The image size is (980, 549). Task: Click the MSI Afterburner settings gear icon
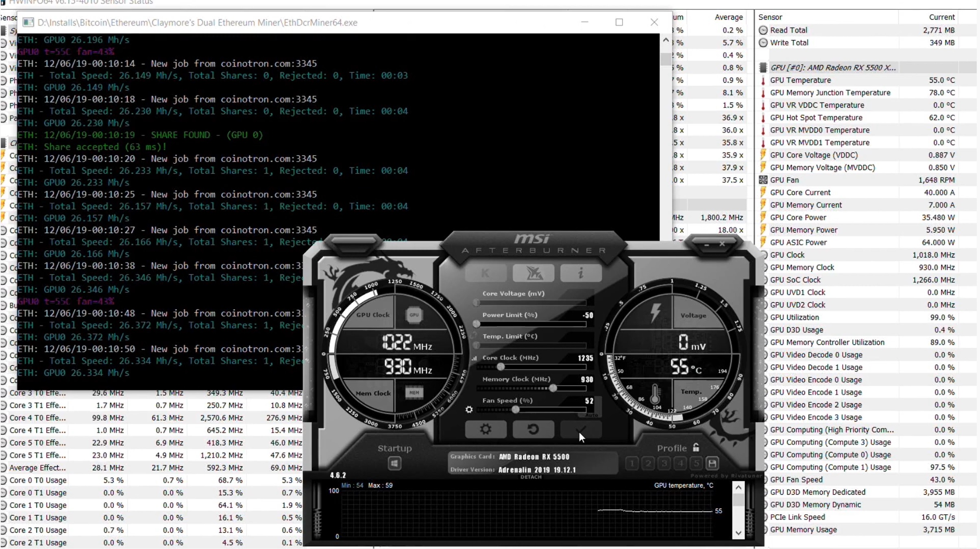485,430
